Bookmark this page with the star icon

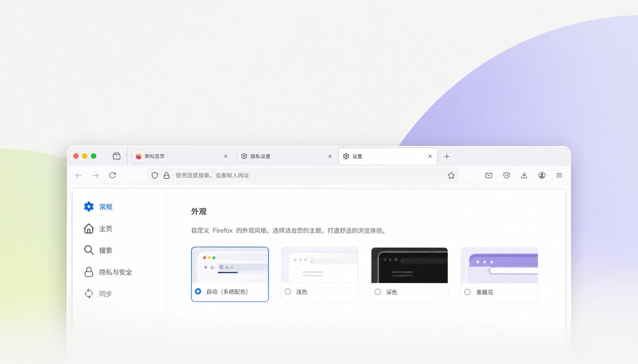click(451, 175)
